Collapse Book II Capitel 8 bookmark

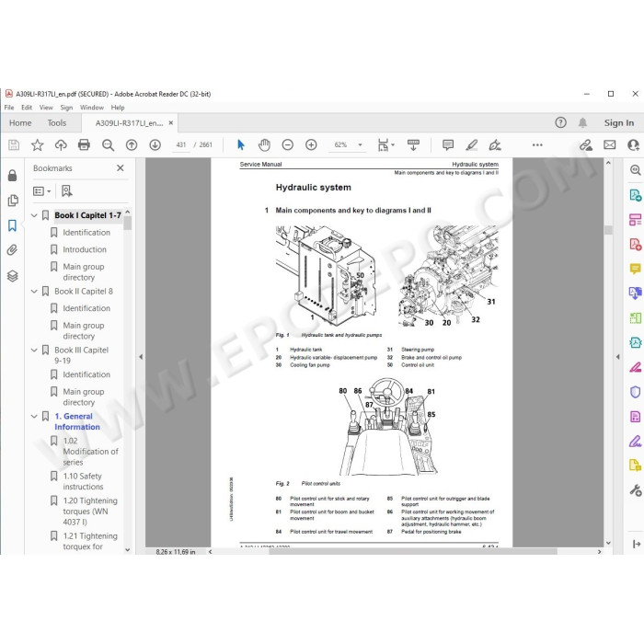35,292
